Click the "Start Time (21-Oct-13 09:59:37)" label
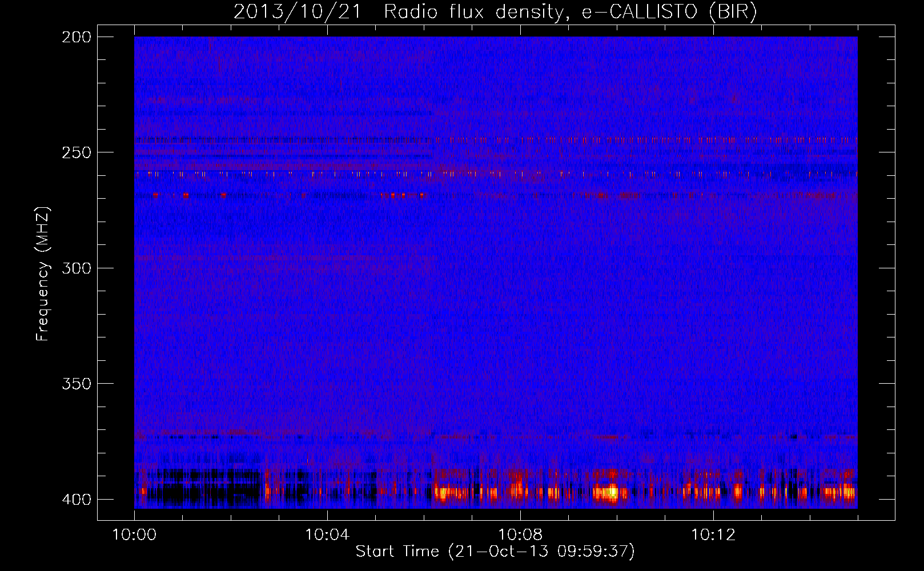The image size is (924, 571). [x=495, y=551]
